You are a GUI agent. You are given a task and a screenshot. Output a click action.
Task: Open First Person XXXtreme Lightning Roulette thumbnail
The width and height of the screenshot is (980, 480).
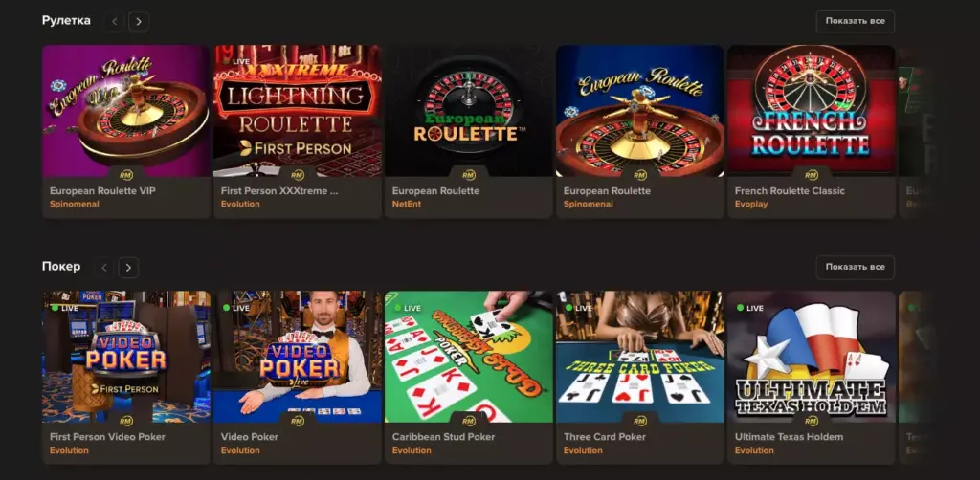298,111
